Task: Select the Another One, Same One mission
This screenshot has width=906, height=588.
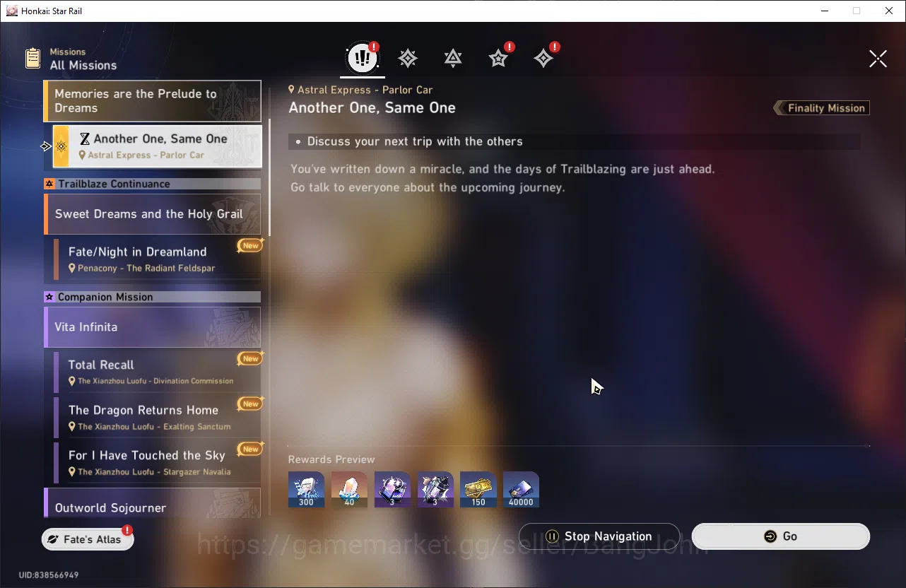Action: [158, 146]
